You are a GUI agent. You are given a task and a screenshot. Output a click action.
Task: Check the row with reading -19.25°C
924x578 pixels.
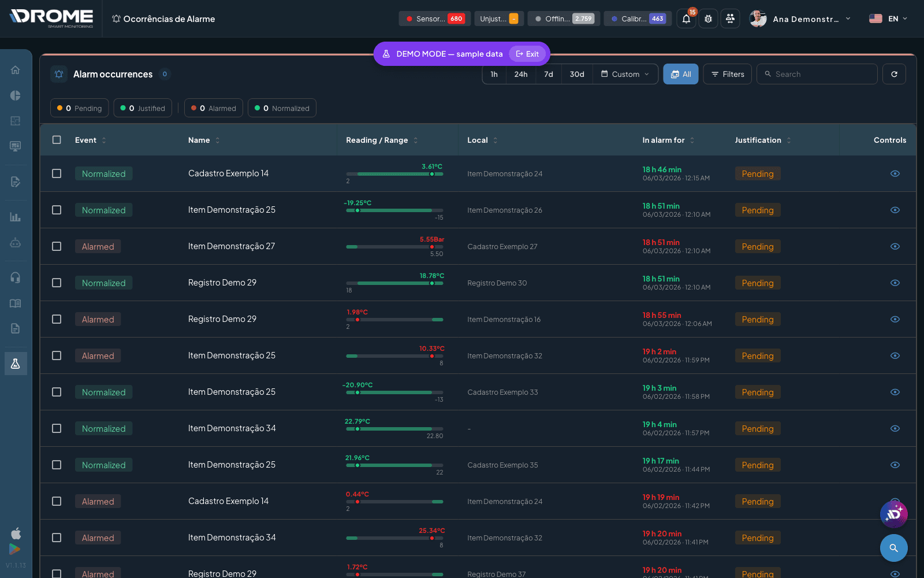[57, 210]
